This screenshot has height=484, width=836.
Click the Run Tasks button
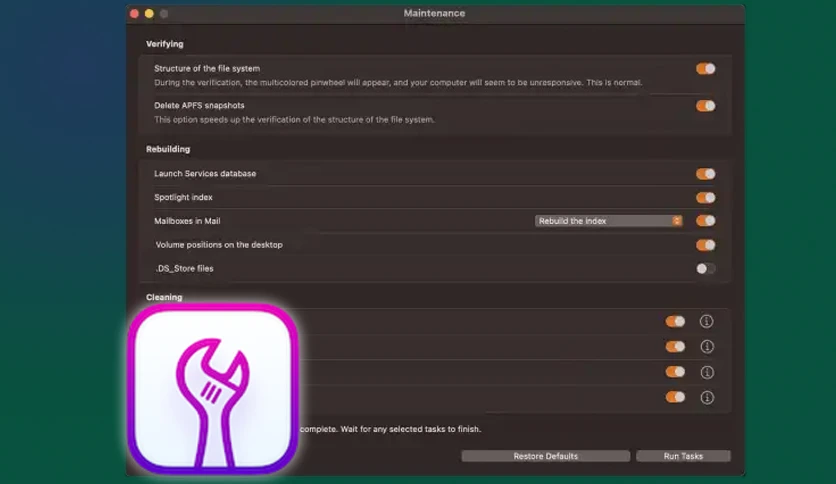pos(683,456)
